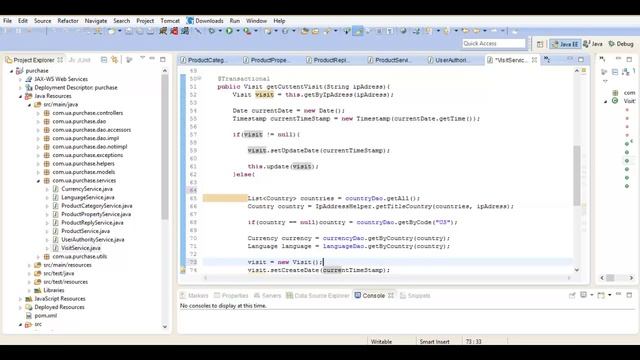Toggle Mark Occurrences in the toolbar
640x360 pixels.
(x=358, y=31)
